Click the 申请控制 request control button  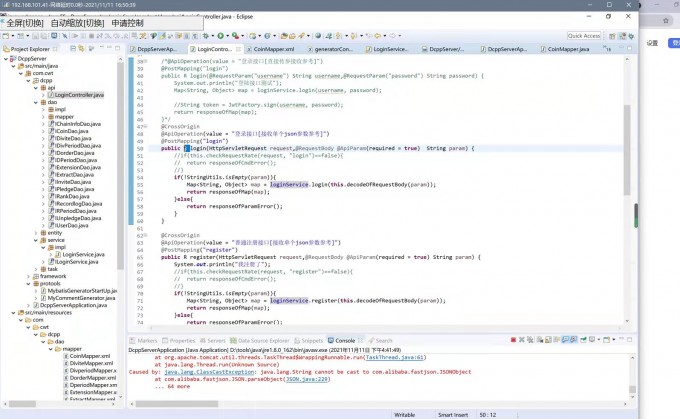(x=128, y=23)
